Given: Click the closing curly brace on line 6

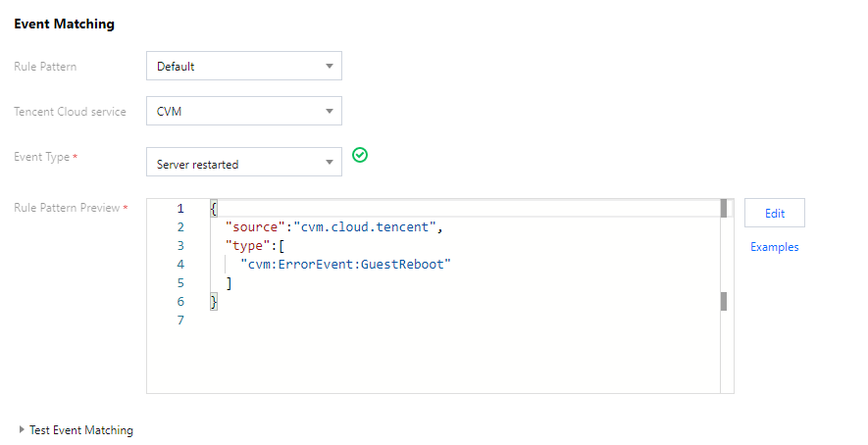Looking at the screenshot, I should [214, 302].
